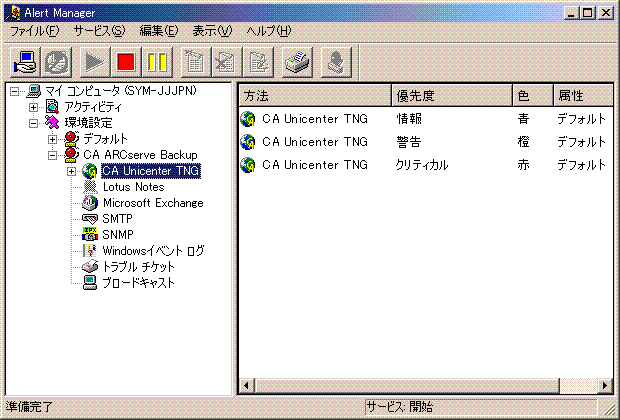Expand the CA Unicenter TNG node
The image size is (620, 420).
[x=71, y=171]
